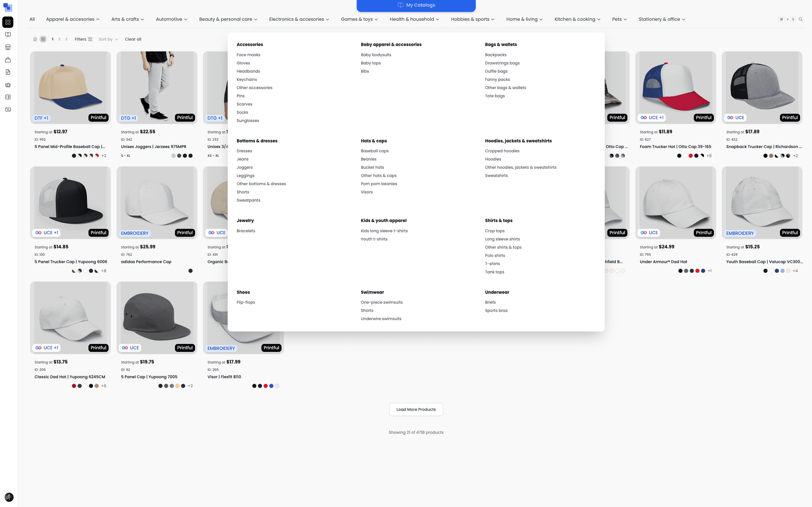Select the book icon in the sidebar
The width and height of the screenshot is (812, 507).
pyautogui.click(x=8, y=34)
